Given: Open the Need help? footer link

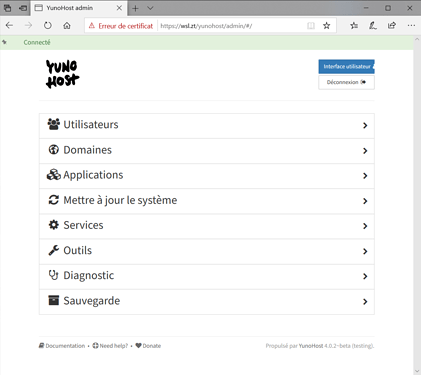Looking at the screenshot, I should pyautogui.click(x=110, y=346).
